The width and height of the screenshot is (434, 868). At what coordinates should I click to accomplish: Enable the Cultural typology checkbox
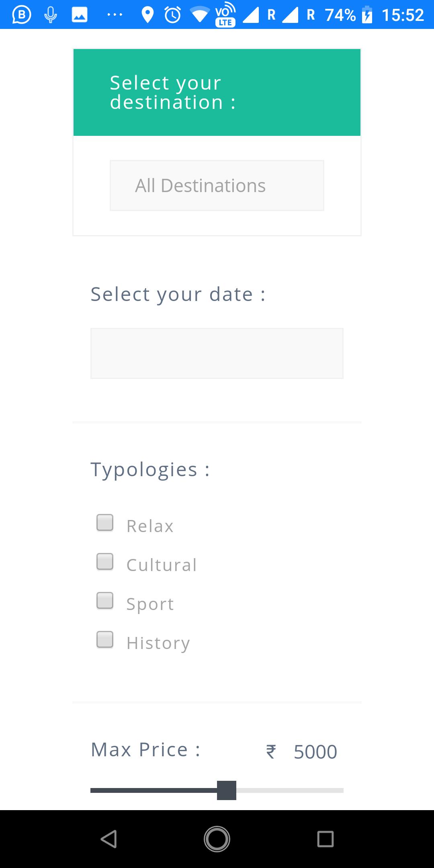point(105,562)
